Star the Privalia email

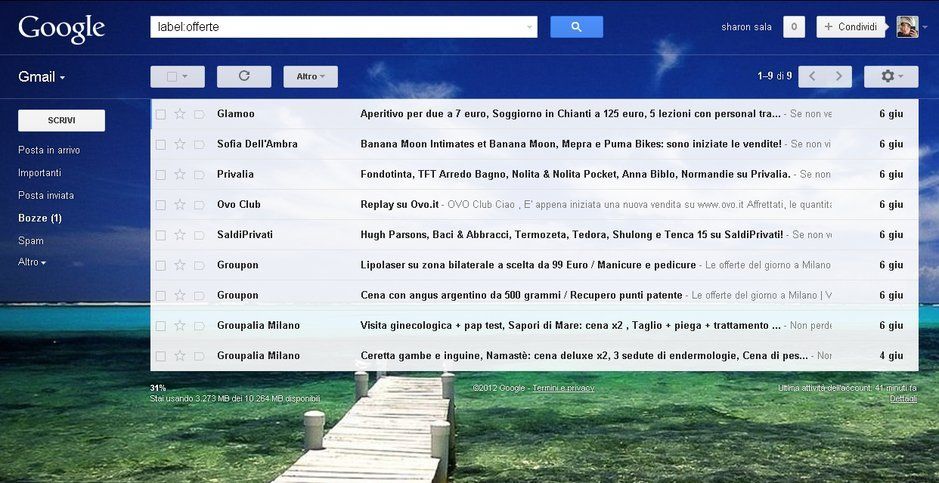pyautogui.click(x=180, y=174)
